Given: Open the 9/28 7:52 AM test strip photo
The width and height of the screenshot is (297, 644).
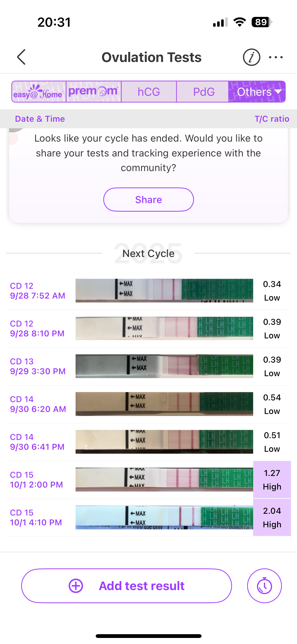Looking at the screenshot, I should click(x=164, y=291).
